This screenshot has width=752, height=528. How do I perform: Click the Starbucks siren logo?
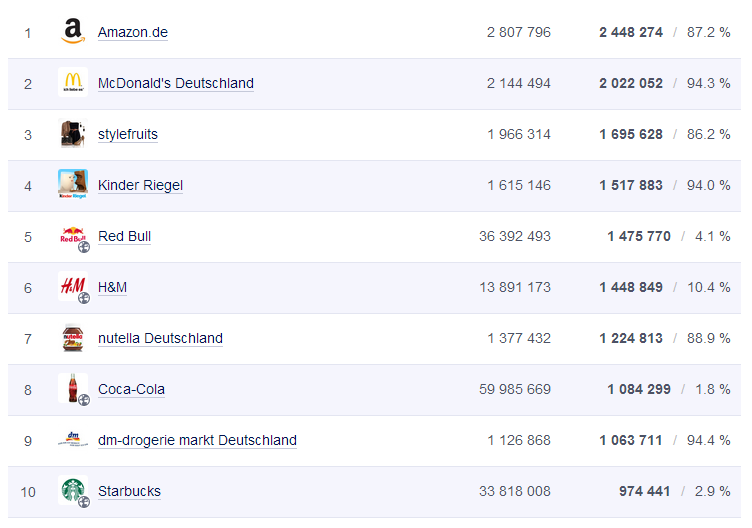click(73, 490)
